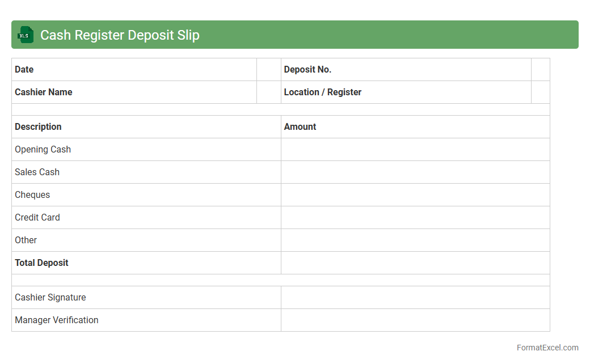Click the Amount column header
590x364 pixels.
click(300, 127)
